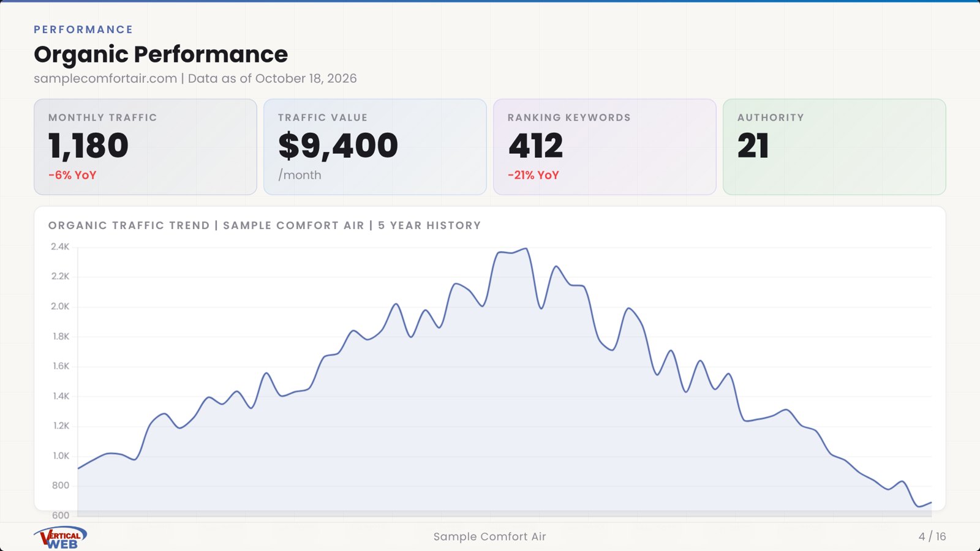Click the '-6% YoY' traffic change

pyautogui.click(x=72, y=175)
